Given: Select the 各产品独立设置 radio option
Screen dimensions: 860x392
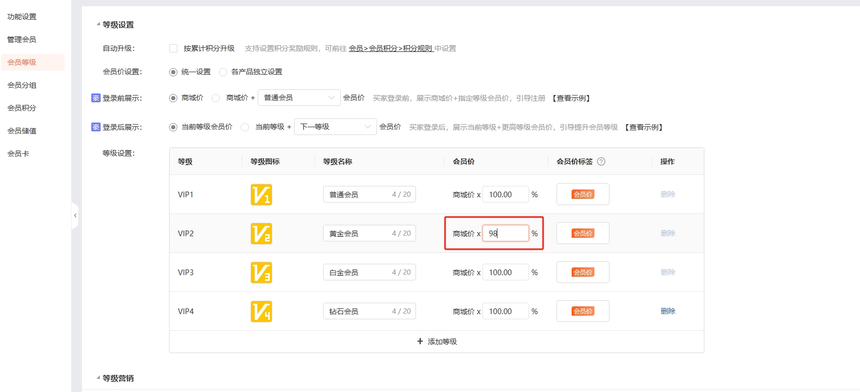Looking at the screenshot, I should click(x=223, y=72).
